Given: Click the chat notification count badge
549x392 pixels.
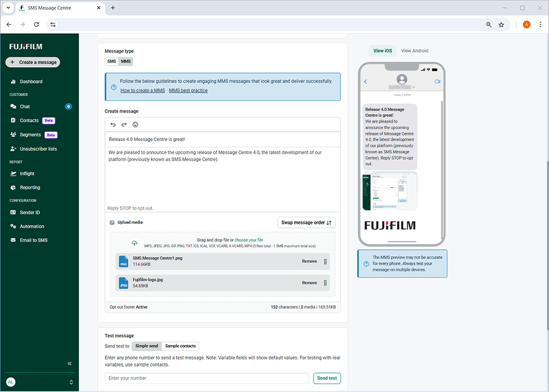Looking at the screenshot, I should pos(68,106).
